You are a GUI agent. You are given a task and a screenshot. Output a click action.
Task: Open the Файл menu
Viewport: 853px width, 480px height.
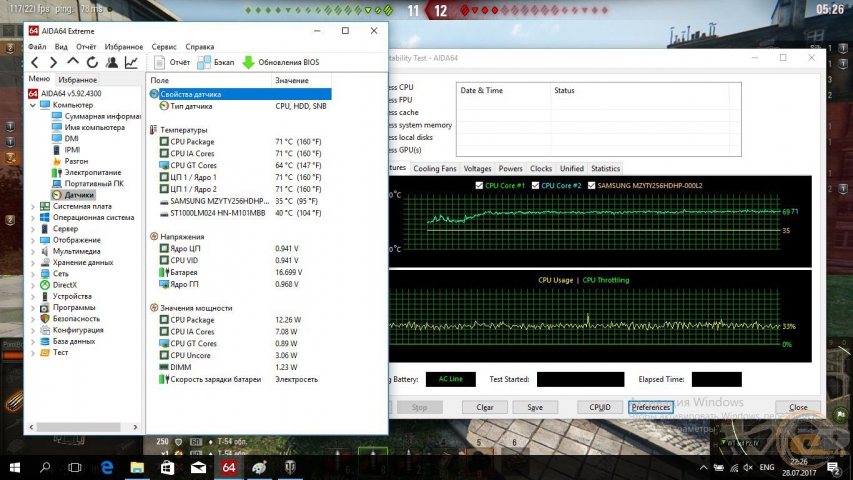pyautogui.click(x=37, y=47)
